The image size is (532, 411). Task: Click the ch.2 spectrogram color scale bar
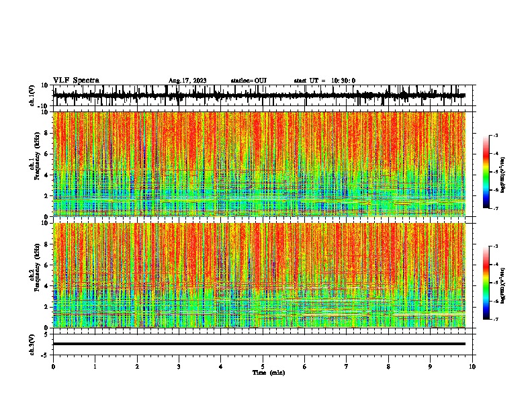tap(486, 283)
